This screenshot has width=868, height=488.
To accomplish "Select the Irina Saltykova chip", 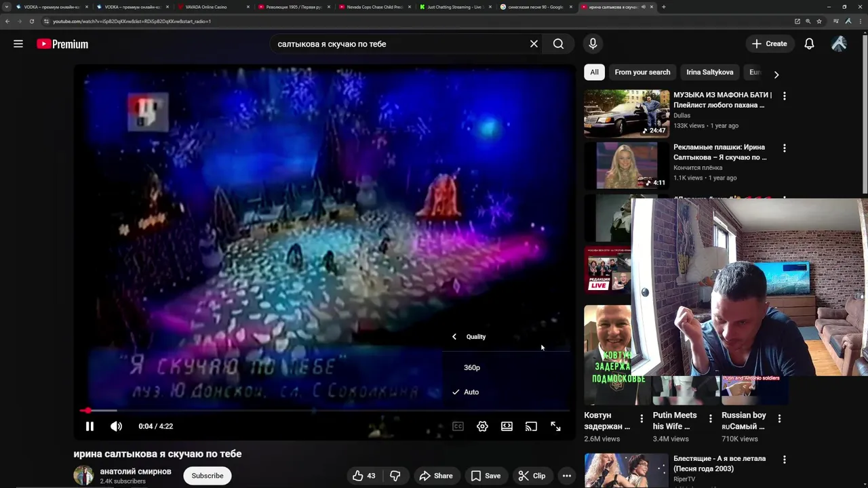I will click(709, 73).
